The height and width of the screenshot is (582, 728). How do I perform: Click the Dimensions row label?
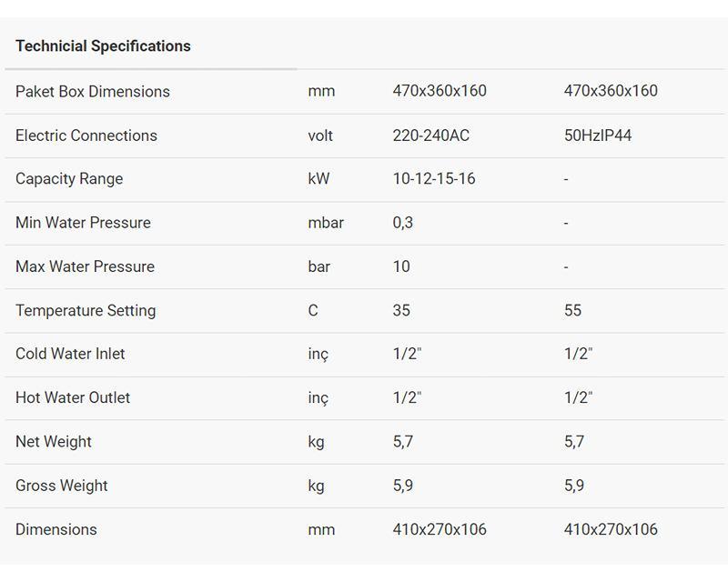tap(56, 529)
